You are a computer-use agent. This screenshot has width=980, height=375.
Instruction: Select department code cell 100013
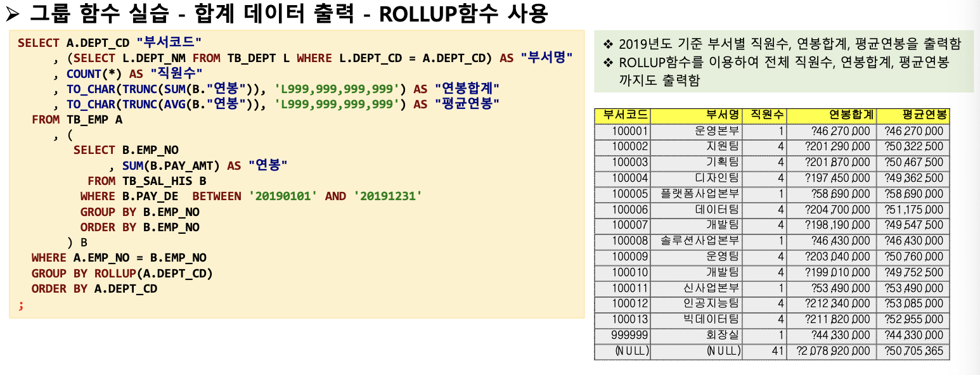pyautogui.click(x=622, y=319)
